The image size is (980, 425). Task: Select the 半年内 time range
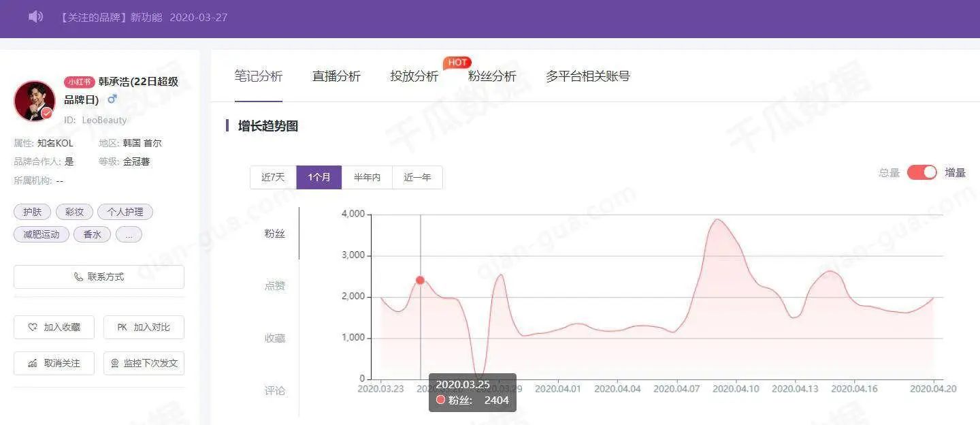pyautogui.click(x=367, y=177)
